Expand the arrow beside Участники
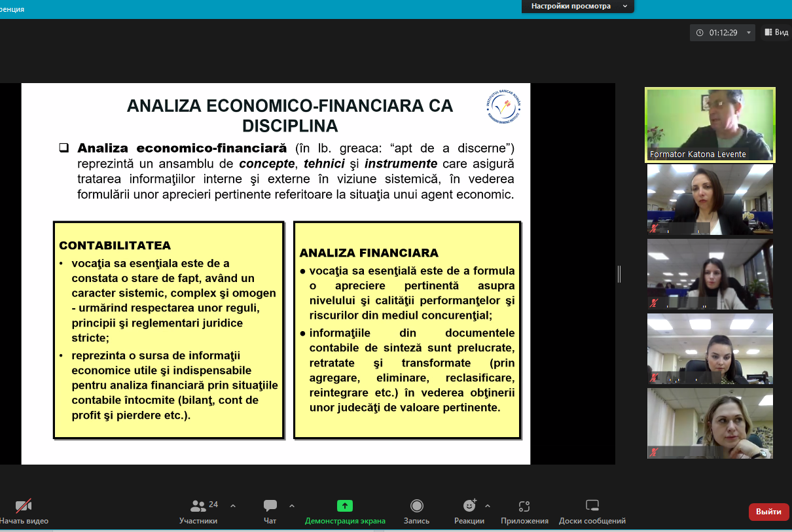The image size is (792, 532). click(233, 506)
